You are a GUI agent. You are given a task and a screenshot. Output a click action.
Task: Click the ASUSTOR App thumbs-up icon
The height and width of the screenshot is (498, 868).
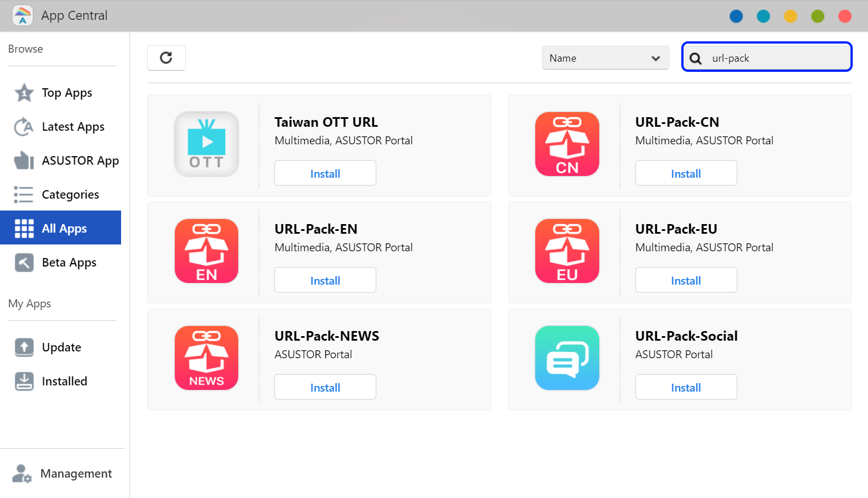(24, 161)
